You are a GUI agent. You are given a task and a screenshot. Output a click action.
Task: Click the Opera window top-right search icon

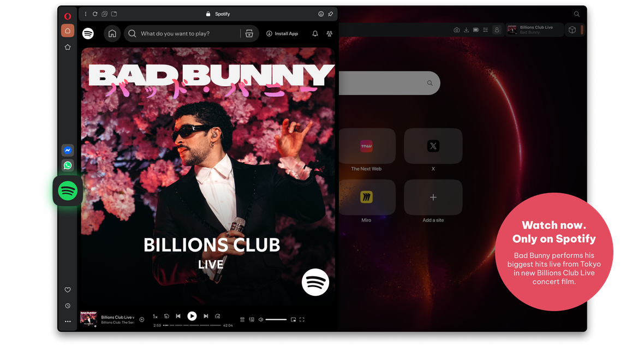[x=577, y=14]
